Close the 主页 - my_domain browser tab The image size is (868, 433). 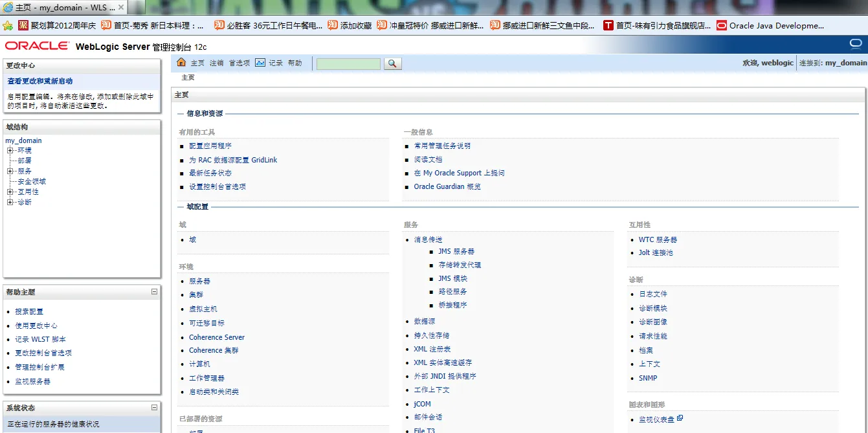point(121,8)
